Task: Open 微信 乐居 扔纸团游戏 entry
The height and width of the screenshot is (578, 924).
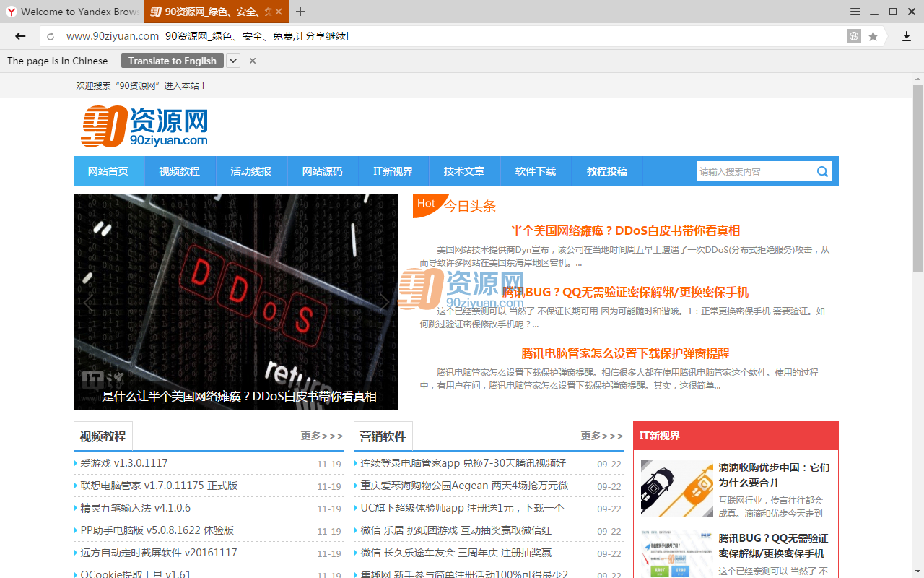Action: pos(456,530)
